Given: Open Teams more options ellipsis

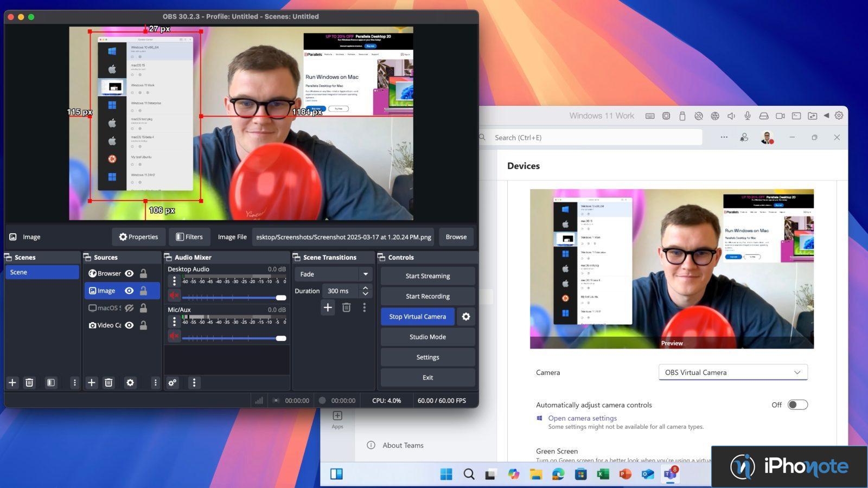Looking at the screenshot, I should click(724, 138).
